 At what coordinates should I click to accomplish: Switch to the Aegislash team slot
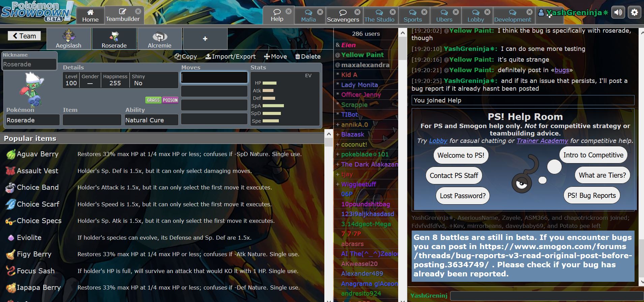68,39
